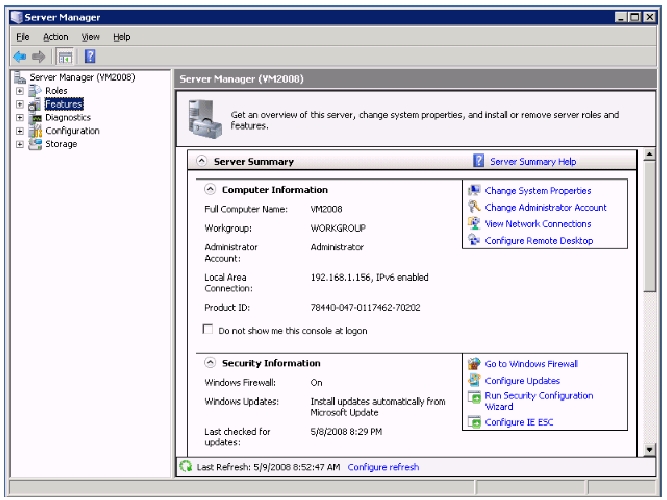The width and height of the screenshot is (667, 500).
Task: Click the Configure Remote Desktop icon
Action: pos(474,240)
